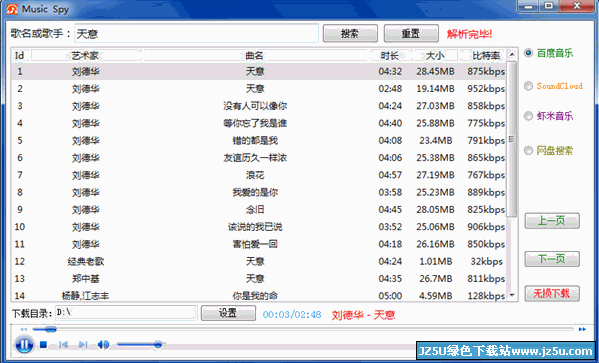Select row 2 song 天意 at 952kbps
This screenshot has height=363, width=599.
[259, 89]
